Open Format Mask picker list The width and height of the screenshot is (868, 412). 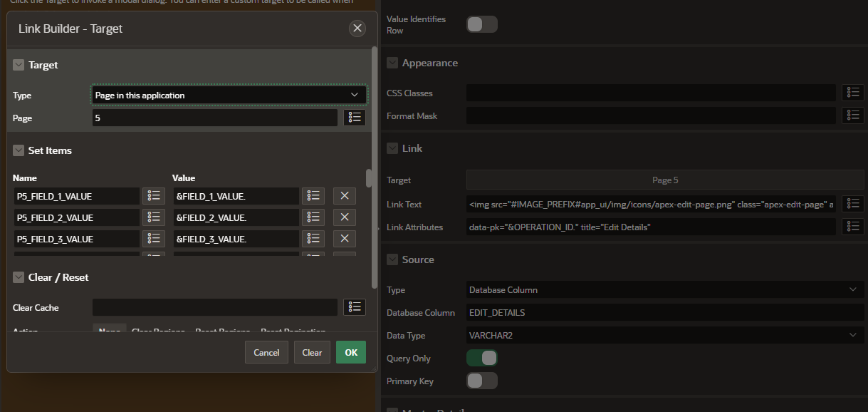click(x=852, y=115)
